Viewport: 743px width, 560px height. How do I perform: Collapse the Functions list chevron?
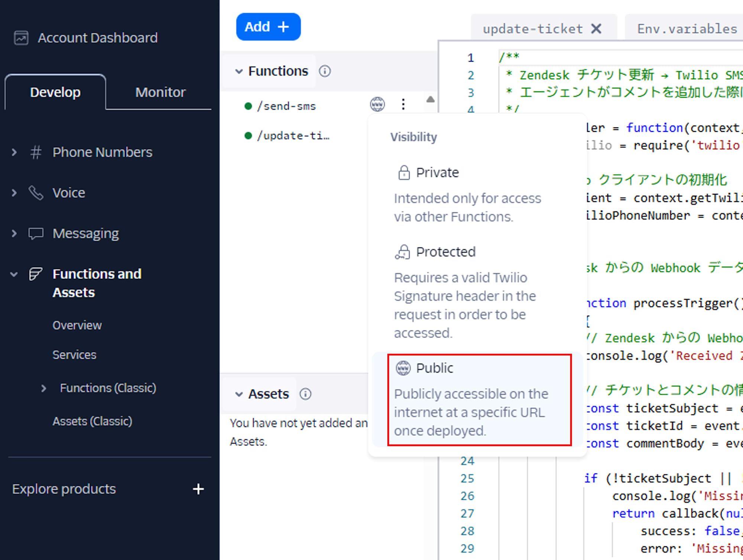click(239, 71)
